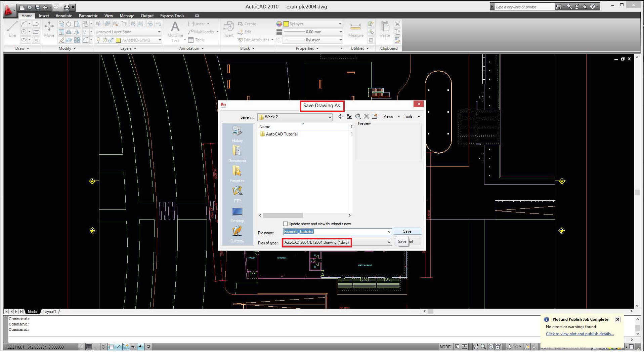Switch to the Output ribbon tab
The image size is (644, 352).
coord(147,16)
